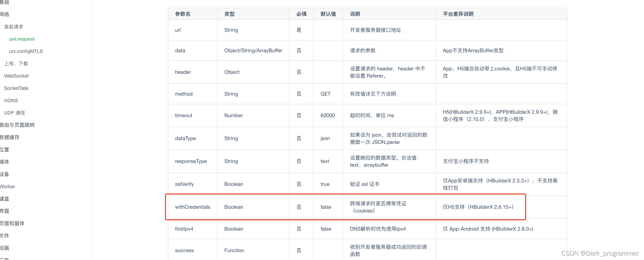
Task: Expand the 媒体 sidebar category
Action: pos(5,162)
